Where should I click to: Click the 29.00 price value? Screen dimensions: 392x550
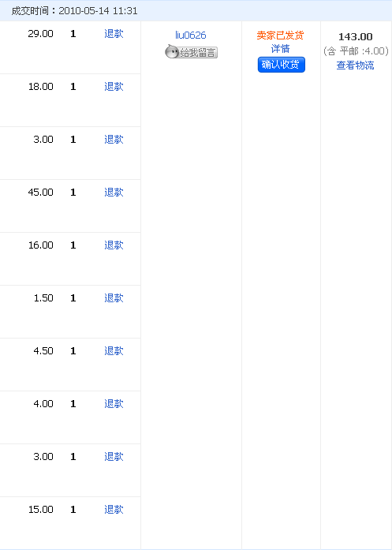click(x=41, y=34)
